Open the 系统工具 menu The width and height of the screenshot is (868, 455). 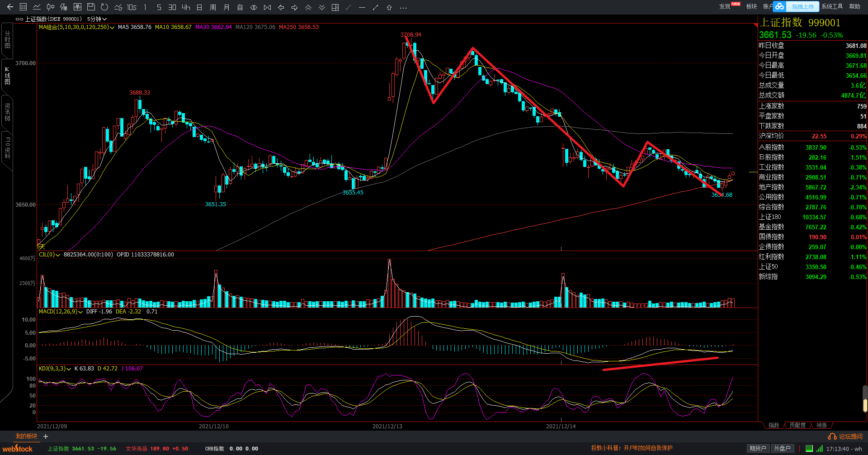(832, 6)
